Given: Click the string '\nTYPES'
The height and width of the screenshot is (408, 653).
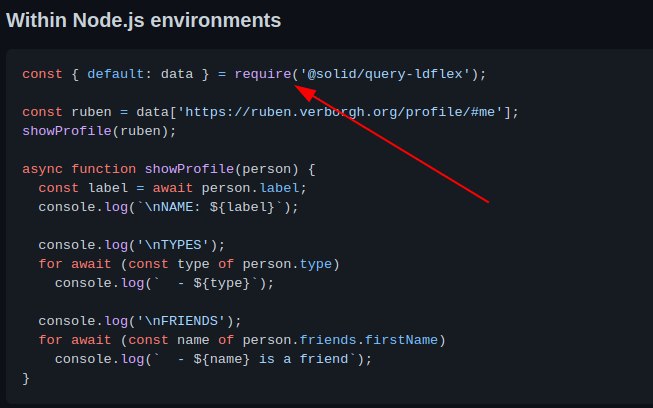Looking at the screenshot, I should 173,245.
